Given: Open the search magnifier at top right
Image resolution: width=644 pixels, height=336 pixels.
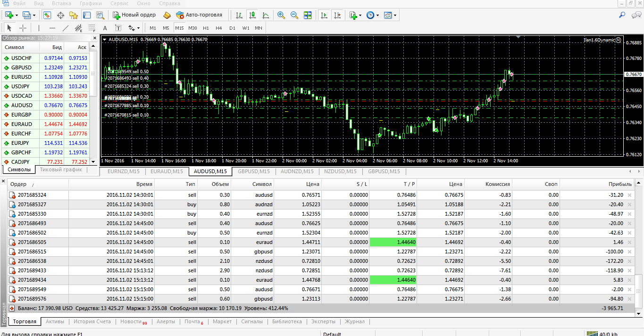Looking at the screenshot, I should tap(622, 15).
